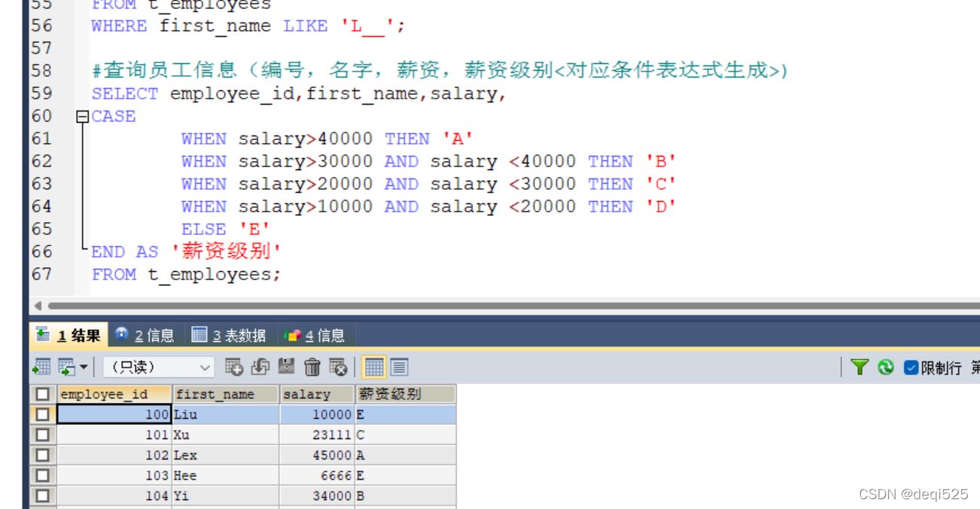This screenshot has width=980, height=509.
Task: Check the select-all header checkbox
Action: pyautogui.click(x=42, y=394)
